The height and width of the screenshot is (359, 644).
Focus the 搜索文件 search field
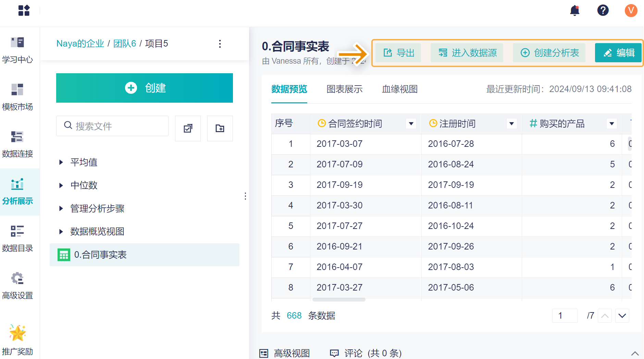click(x=112, y=126)
